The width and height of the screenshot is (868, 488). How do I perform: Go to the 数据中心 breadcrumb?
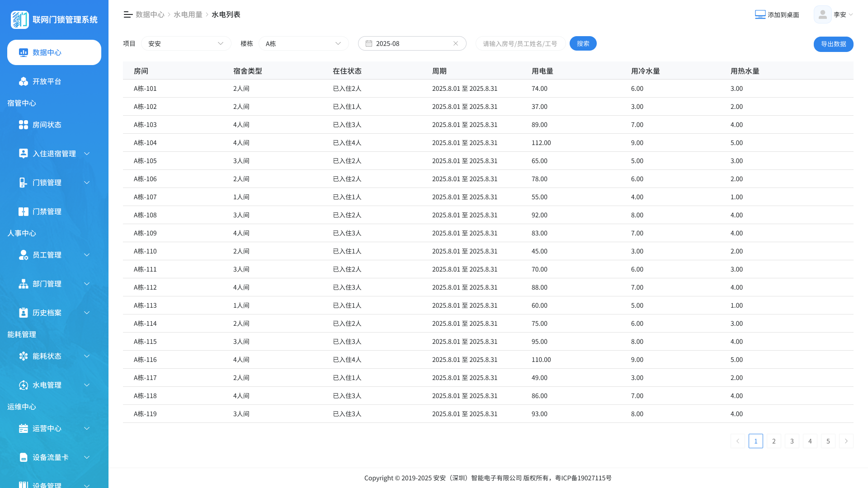pyautogui.click(x=150, y=14)
